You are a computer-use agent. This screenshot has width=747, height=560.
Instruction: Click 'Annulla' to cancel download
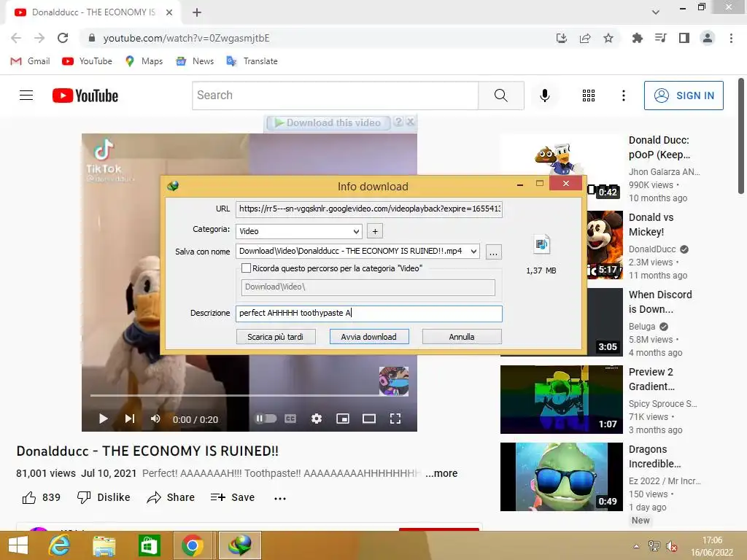pyautogui.click(x=462, y=337)
